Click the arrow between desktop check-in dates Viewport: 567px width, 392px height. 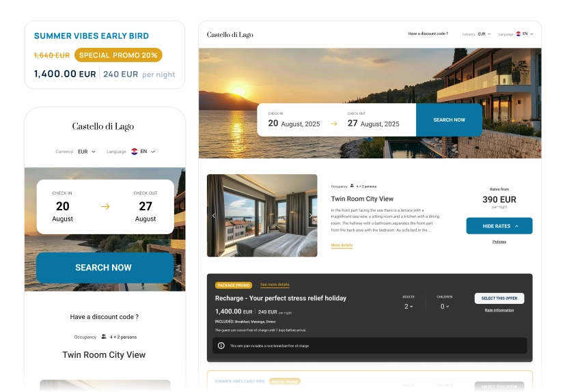tap(334, 124)
